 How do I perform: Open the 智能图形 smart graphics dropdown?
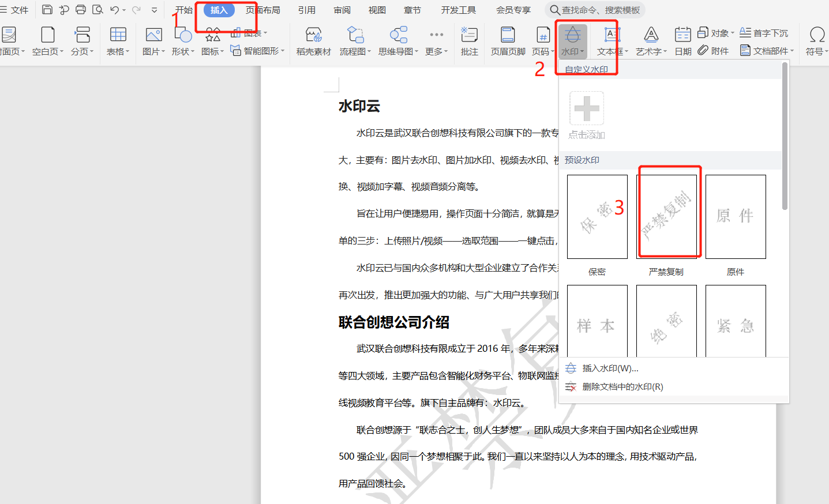click(258, 51)
